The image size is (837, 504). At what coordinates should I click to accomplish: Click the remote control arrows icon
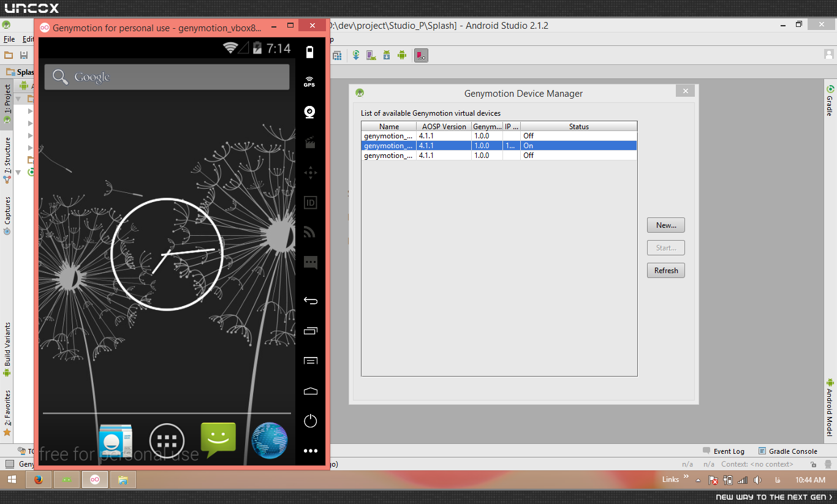pos(311,172)
